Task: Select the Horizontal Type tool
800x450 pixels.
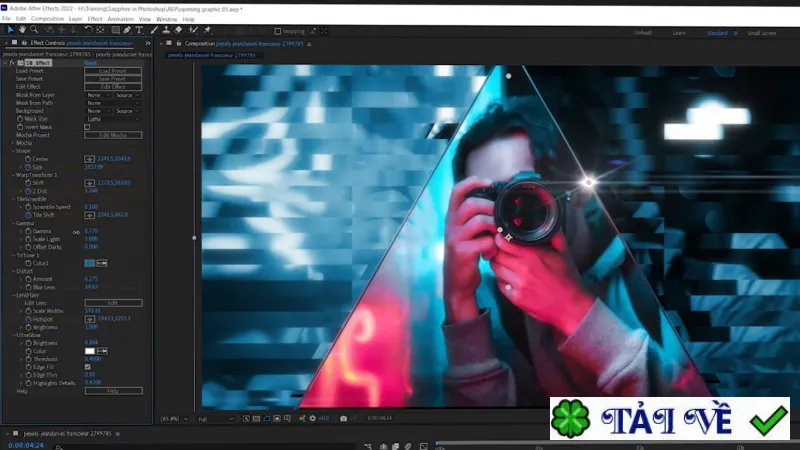Action: [139, 31]
